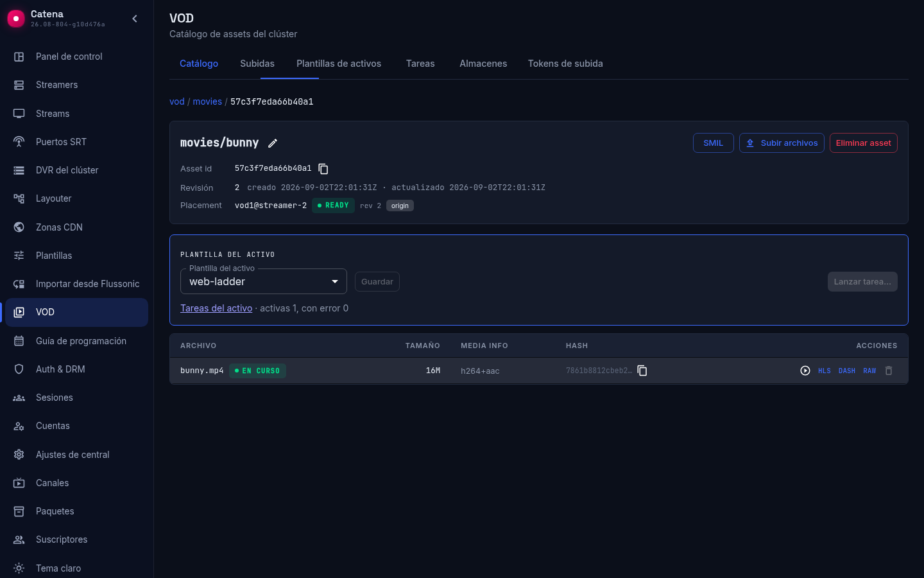Open the web-ladder template dropdown
The image size is (924, 578).
pos(264,281)
